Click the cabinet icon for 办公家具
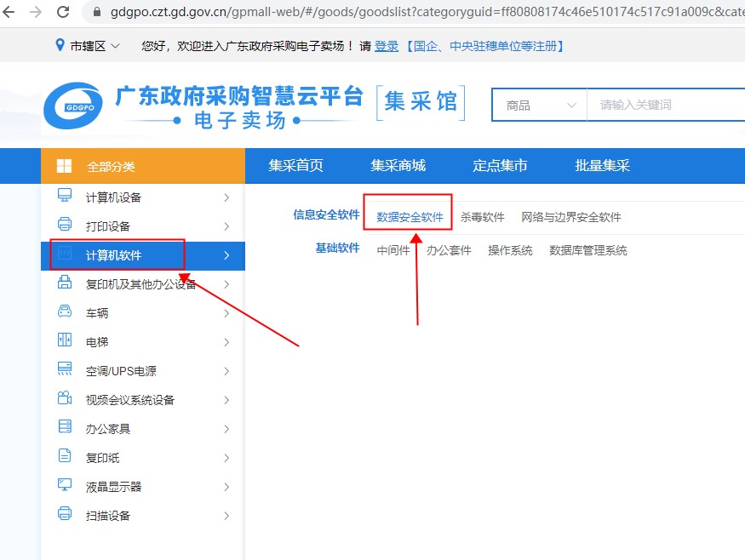745x560 pixels. 65,426
